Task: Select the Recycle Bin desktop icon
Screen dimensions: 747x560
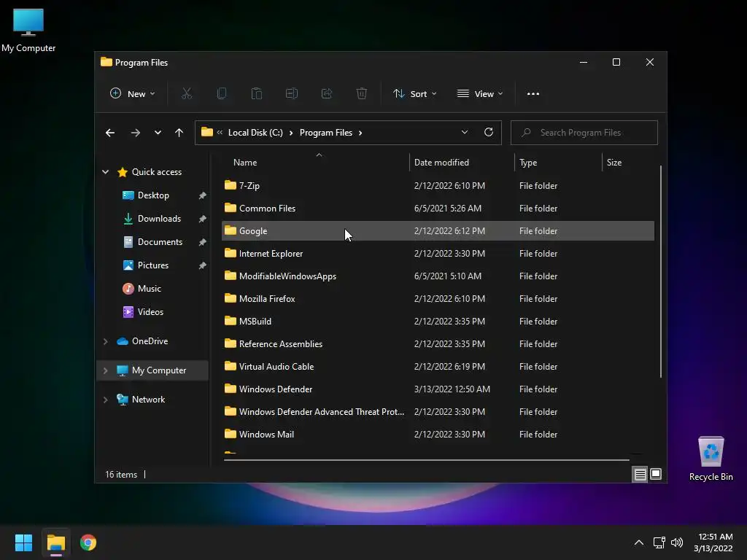Action: click(x=711, y=459)
